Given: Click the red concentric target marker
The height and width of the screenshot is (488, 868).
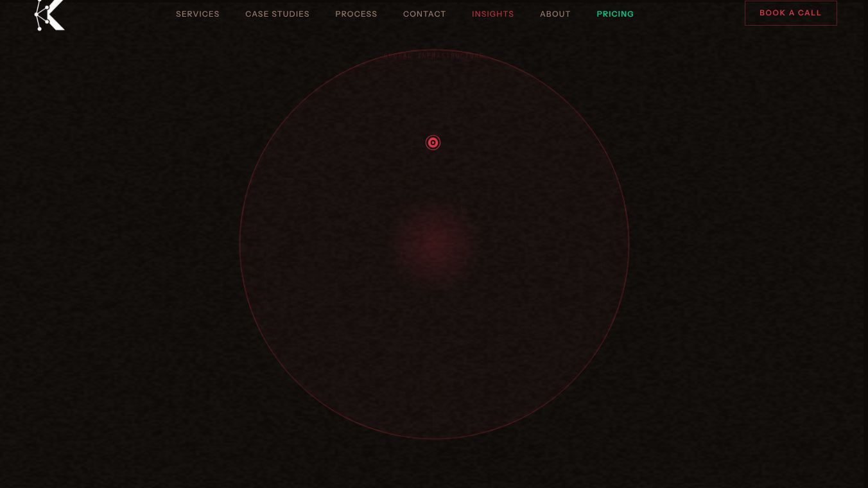Looking at the screenshot, I should pos(433,143).
